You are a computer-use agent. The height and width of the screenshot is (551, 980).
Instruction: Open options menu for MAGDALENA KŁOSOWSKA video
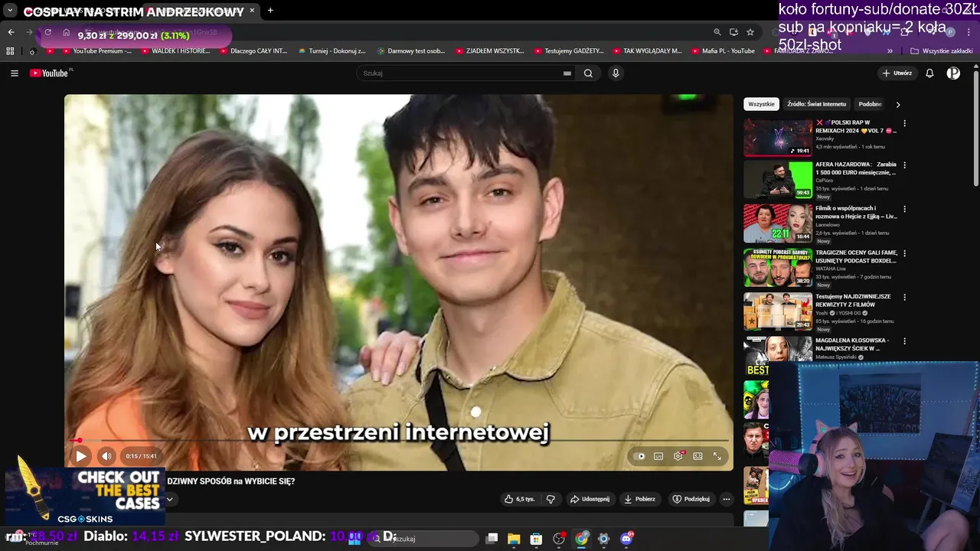(x=904, y=341)
